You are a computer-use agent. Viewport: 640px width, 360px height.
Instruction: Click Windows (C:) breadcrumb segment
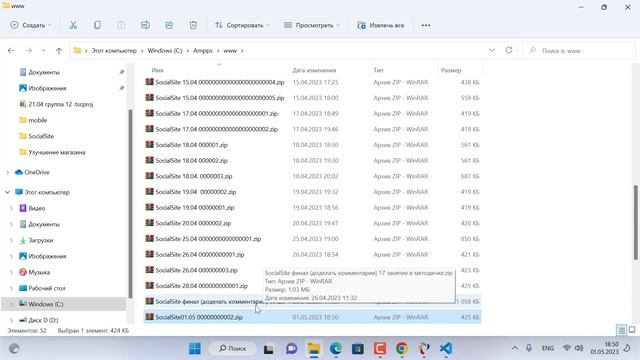click(x=165, y=51)
